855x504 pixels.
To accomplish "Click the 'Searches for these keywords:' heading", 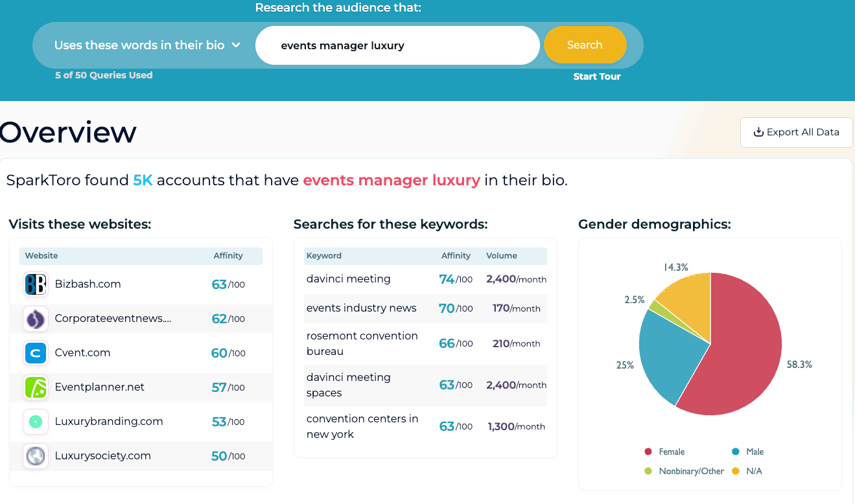I will (390, 225).
